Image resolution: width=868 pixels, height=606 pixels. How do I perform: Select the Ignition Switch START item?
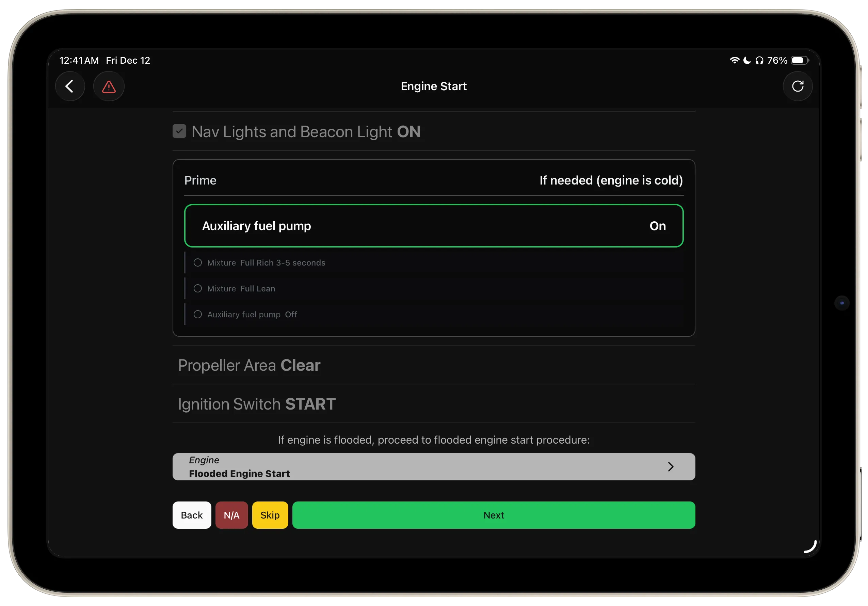click(x=257, y=404)
